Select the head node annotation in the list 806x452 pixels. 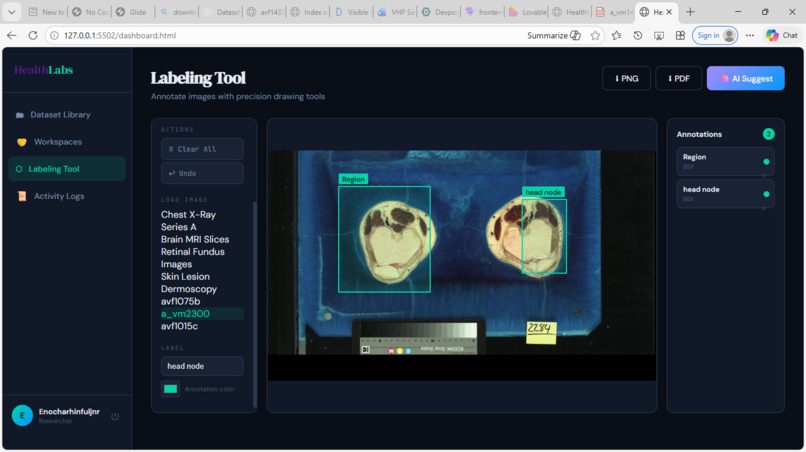725,194
